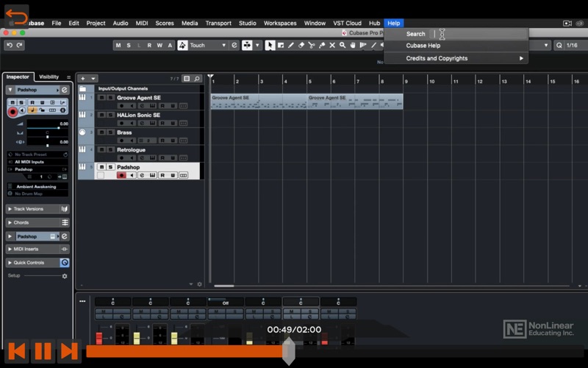Toggle Monitor on Padshop track
The height and width of the screenshot is (368, 588).
point(132,175)
